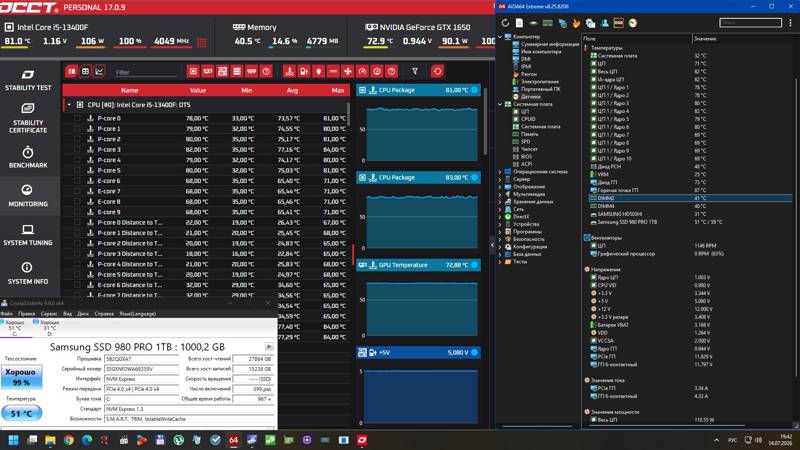Expand the Хранение данных tree node
Image resolution: width=800 pixels, height=450 pixels.
coord(500,202)
